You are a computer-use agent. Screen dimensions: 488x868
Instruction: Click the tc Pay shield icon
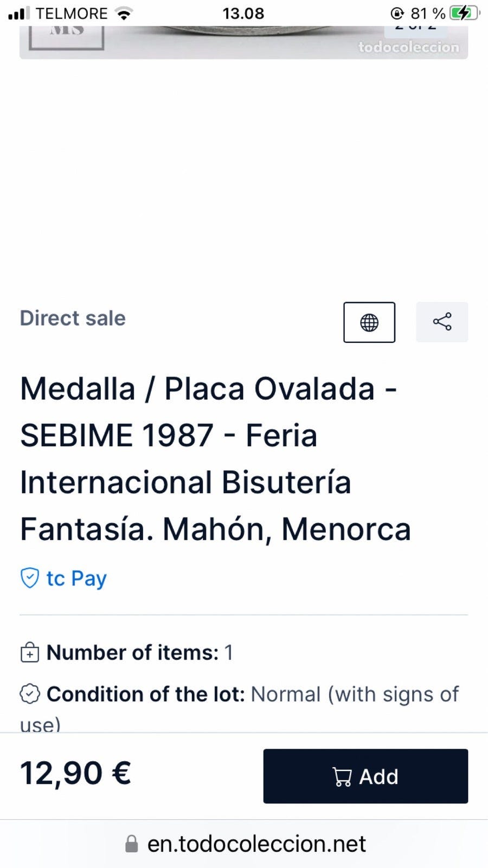click(x=29, y=578)
